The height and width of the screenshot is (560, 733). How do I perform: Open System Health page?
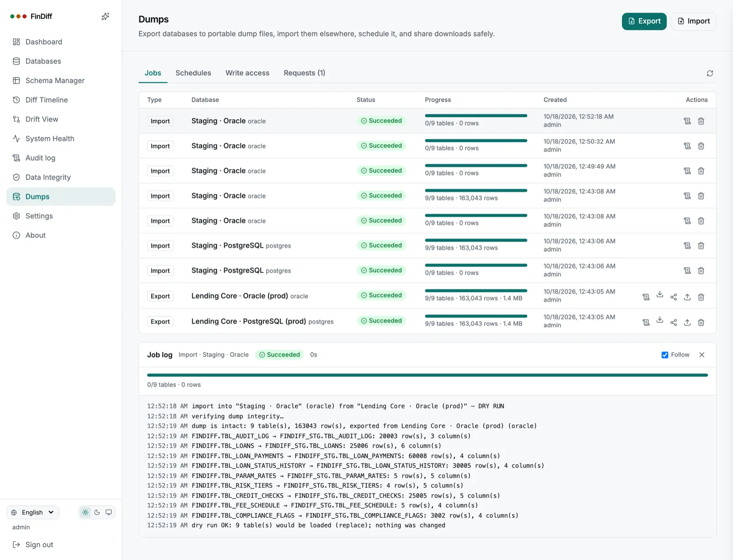pos(61,138)
